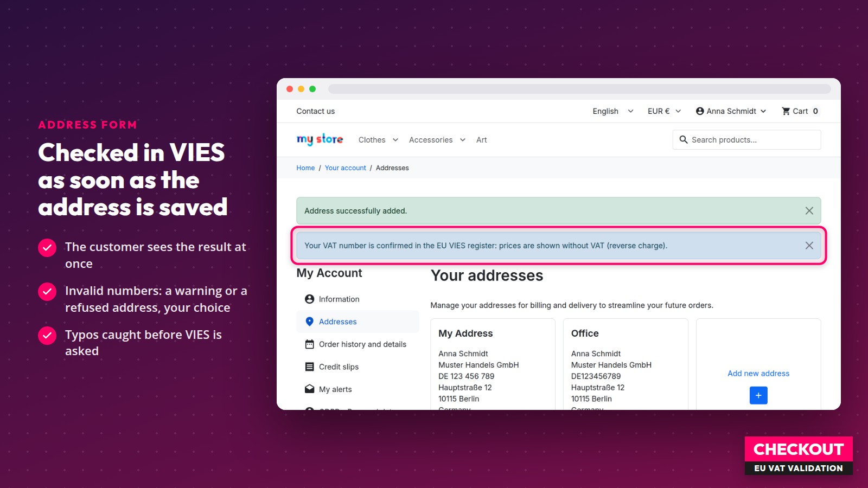Viewport: 868px width, 488px height.
Task: Open the shopping Cart icon
Action: [786, 111]
